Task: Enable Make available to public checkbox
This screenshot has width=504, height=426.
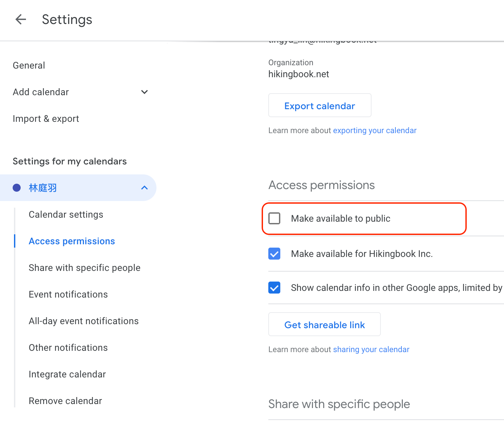Action: point(274,218)
